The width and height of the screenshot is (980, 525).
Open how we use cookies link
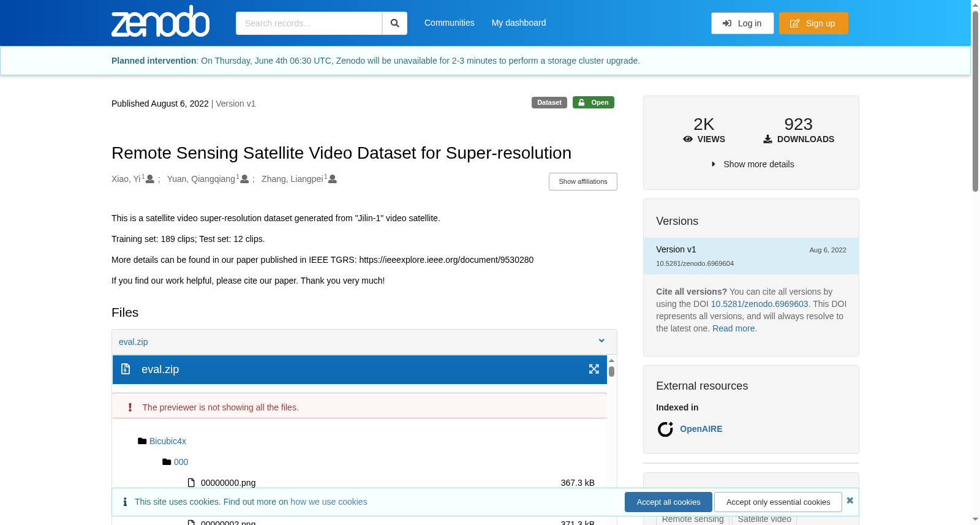point(329,502)
